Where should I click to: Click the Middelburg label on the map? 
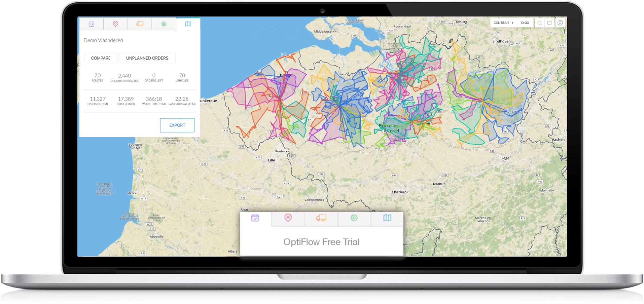coord(323,32)
